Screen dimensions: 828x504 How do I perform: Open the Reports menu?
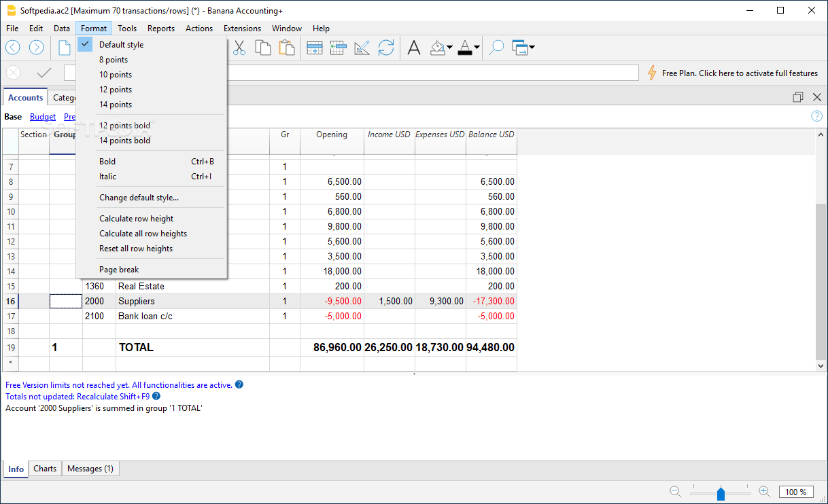(161, 29)
